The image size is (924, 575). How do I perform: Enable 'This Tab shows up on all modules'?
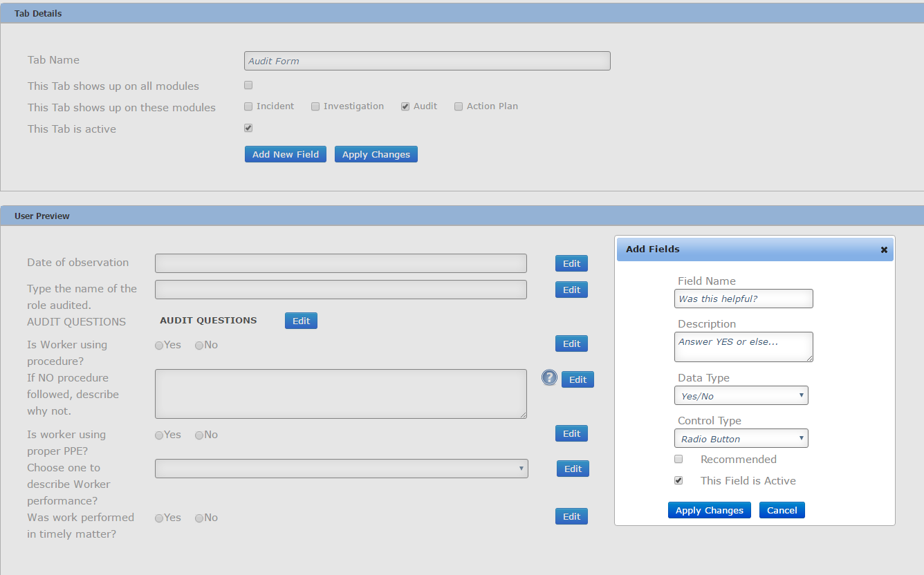(x=248, y=84)
